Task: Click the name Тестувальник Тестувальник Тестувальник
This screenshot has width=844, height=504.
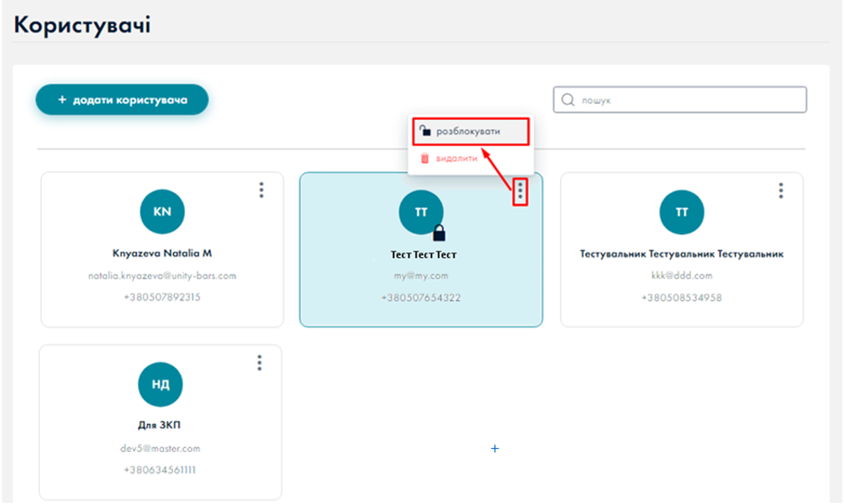Action: point(682,254)
